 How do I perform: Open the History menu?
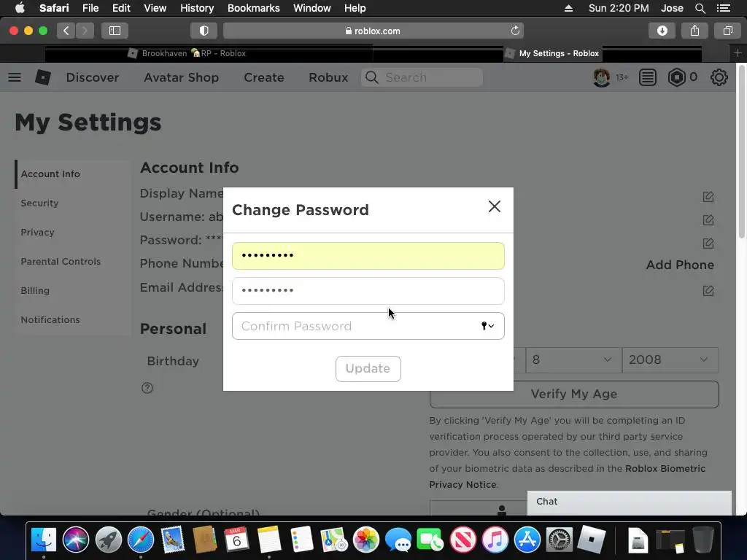[x=197, y=8]
